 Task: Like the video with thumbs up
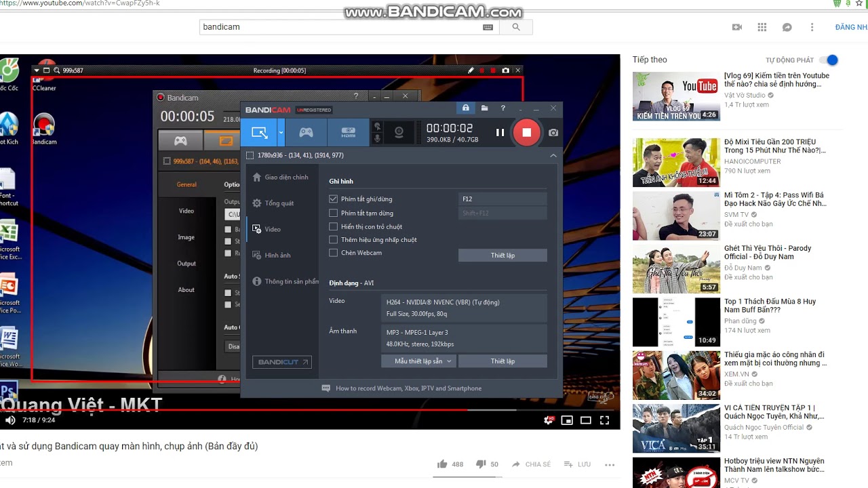[x=442, y=464]
